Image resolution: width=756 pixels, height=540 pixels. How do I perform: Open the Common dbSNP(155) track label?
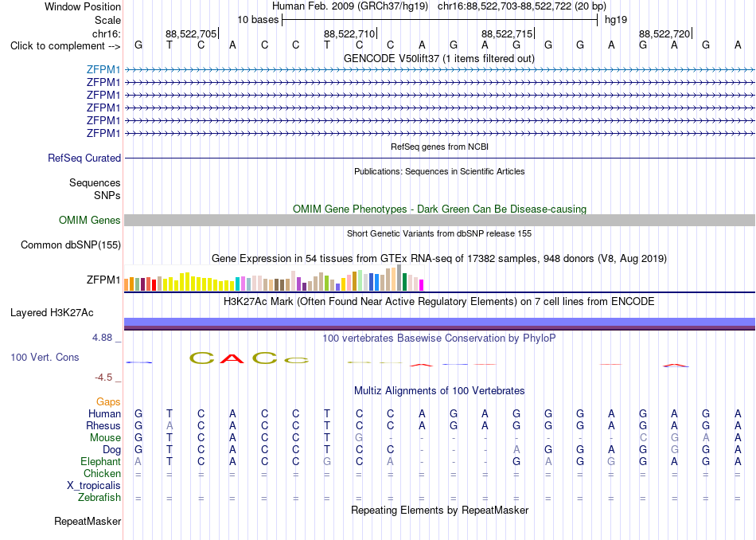click(71, 245)
